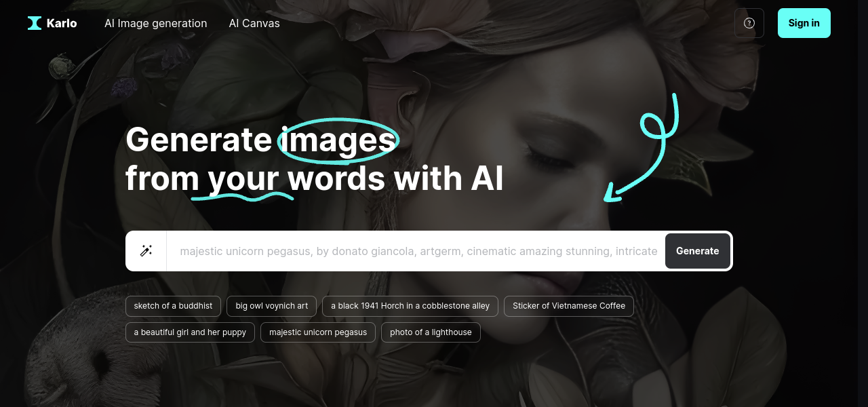Click the Generate button
This screenshot has height=407, width=868.
[698, 251]
